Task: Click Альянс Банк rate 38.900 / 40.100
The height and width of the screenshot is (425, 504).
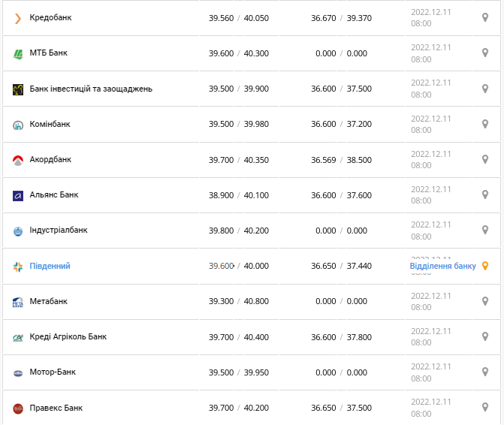Action: pyautogui.click(x=239, y=196)
